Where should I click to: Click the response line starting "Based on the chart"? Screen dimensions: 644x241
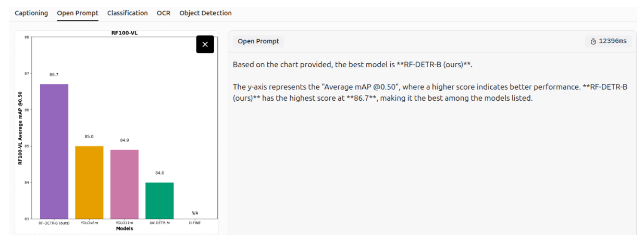click(352, 65)
